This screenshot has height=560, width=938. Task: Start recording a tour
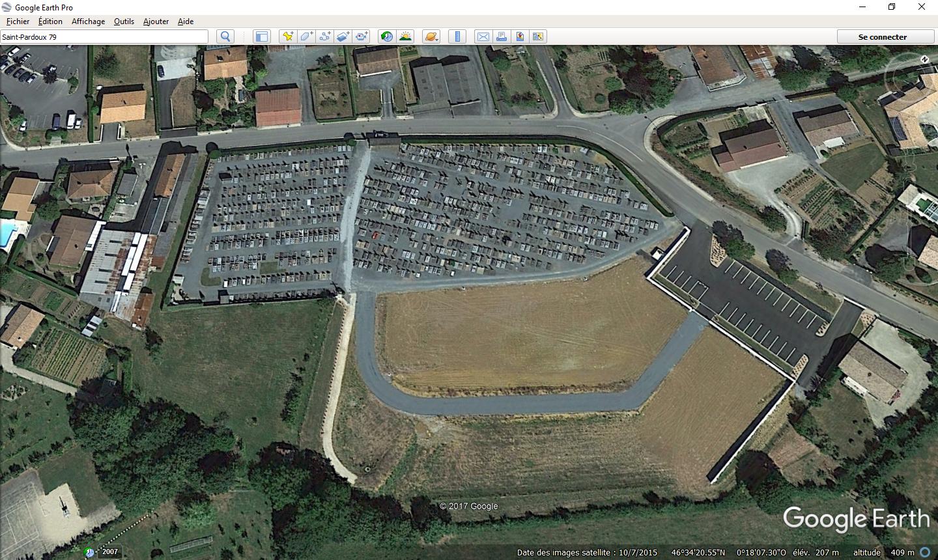point(362,36)
